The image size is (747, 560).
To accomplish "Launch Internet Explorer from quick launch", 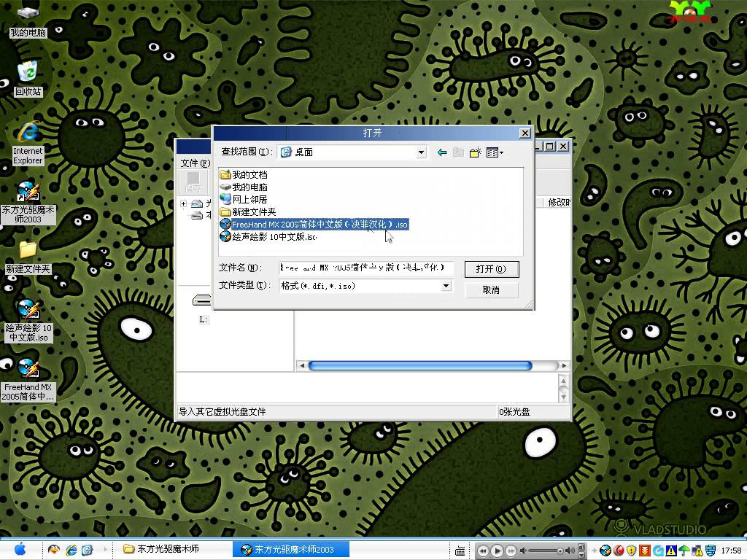I will click(71, 550).
